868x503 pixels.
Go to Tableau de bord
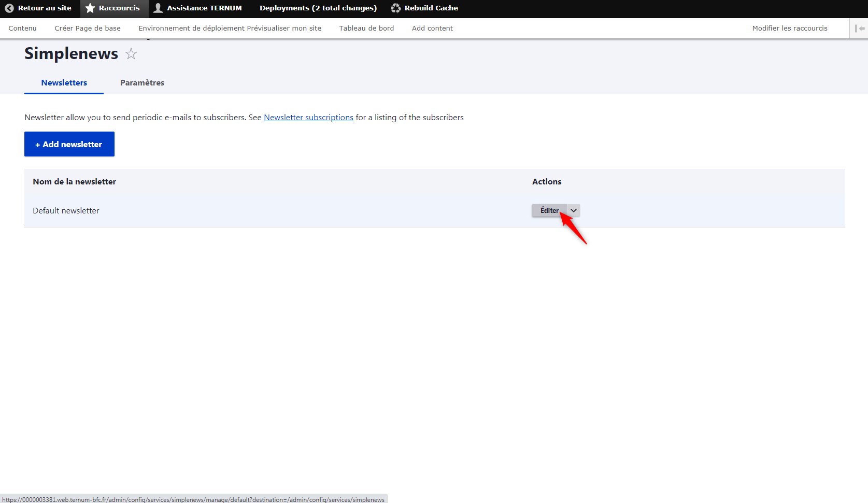tap(366, 28)
